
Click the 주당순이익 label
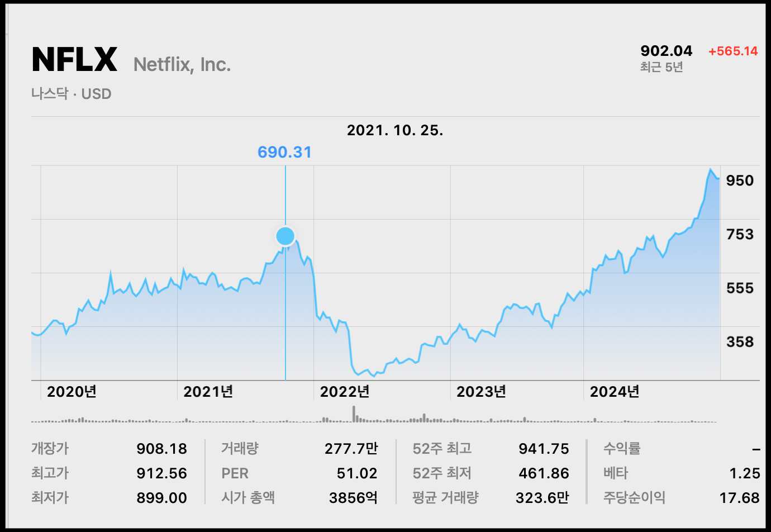point(634,497)
